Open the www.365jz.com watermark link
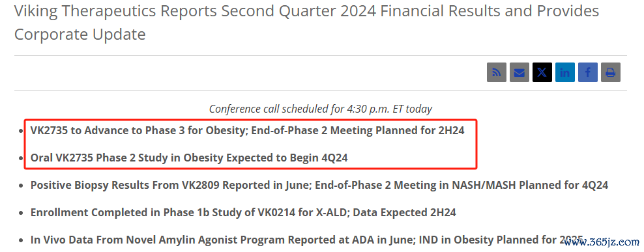Image resolution: width=644 pixels, height=252 pixels. pos(601,242)
